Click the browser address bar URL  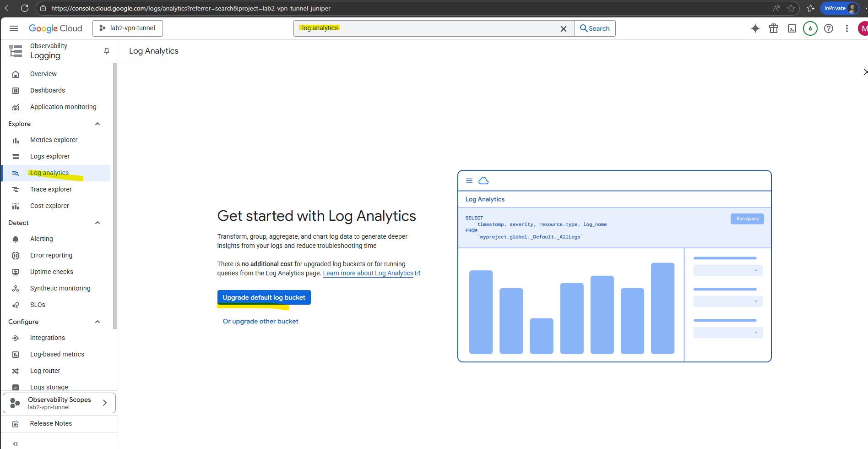(191, 8)
